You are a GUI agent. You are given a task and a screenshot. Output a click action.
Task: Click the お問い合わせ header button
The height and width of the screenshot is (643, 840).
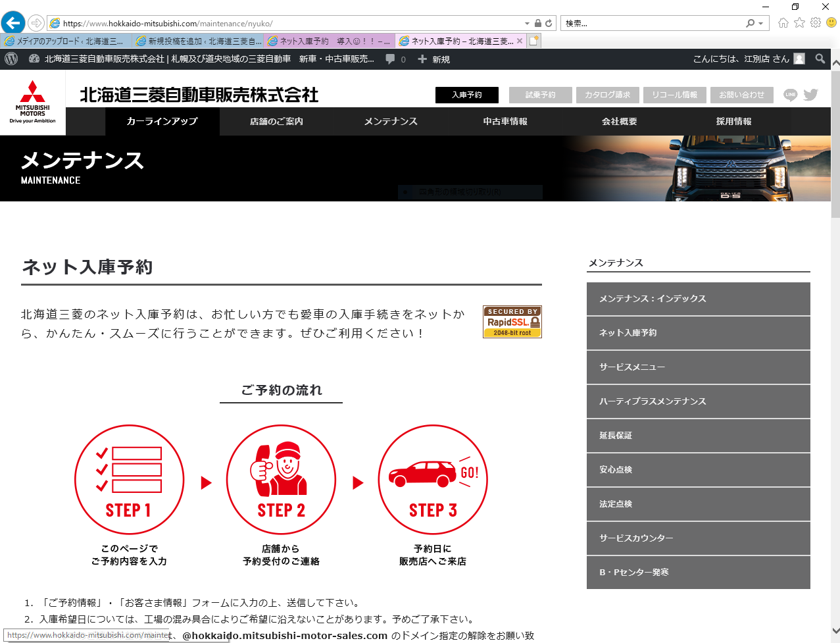pos(742,95)
